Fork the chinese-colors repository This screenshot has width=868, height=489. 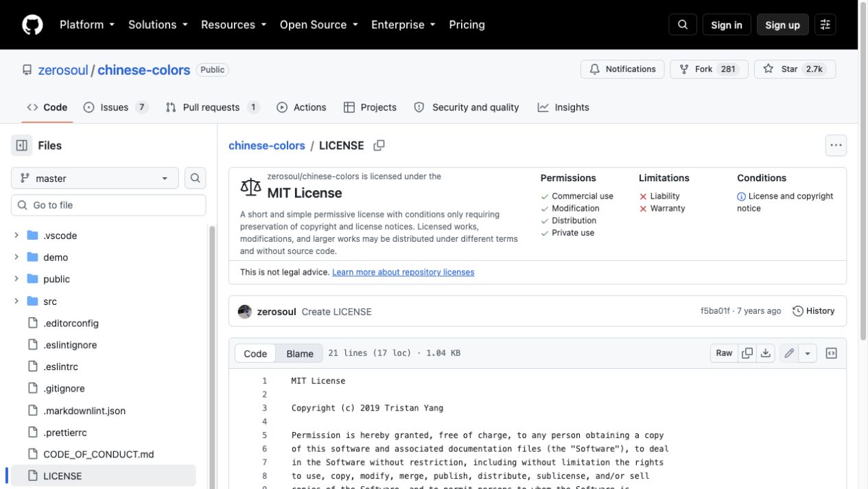pos(709,69)
